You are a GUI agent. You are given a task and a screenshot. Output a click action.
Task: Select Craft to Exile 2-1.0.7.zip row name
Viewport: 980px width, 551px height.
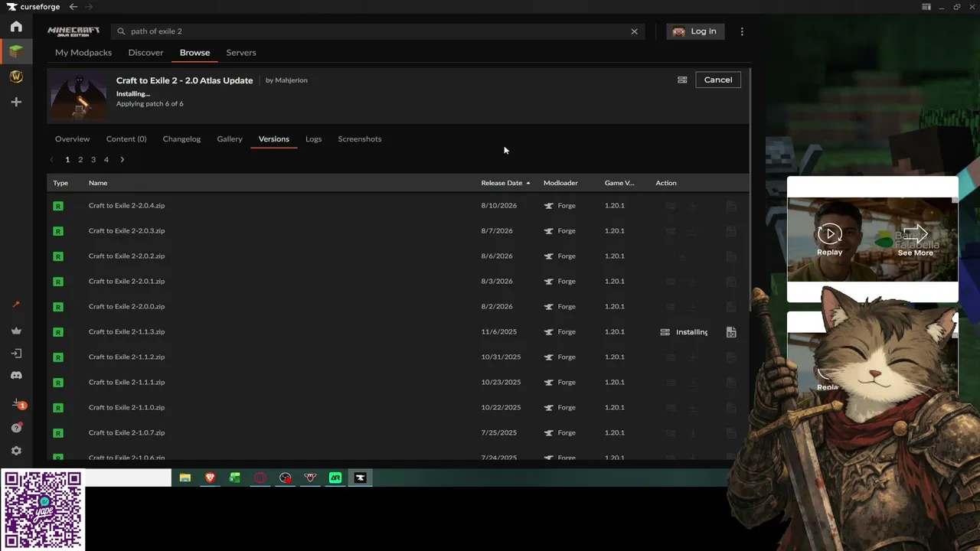click(126, 433)
